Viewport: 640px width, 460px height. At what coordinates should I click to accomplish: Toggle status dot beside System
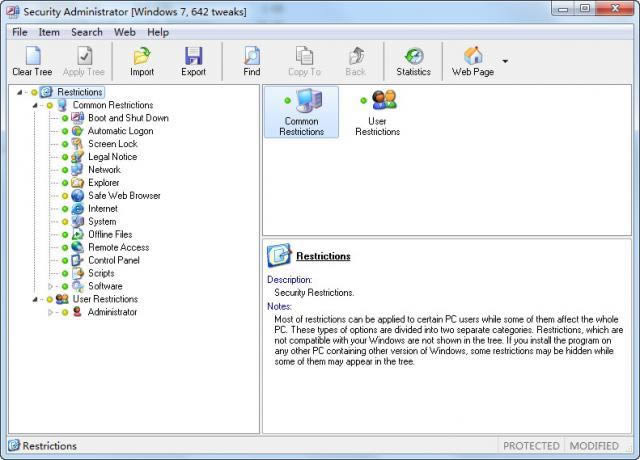point(65,222)
